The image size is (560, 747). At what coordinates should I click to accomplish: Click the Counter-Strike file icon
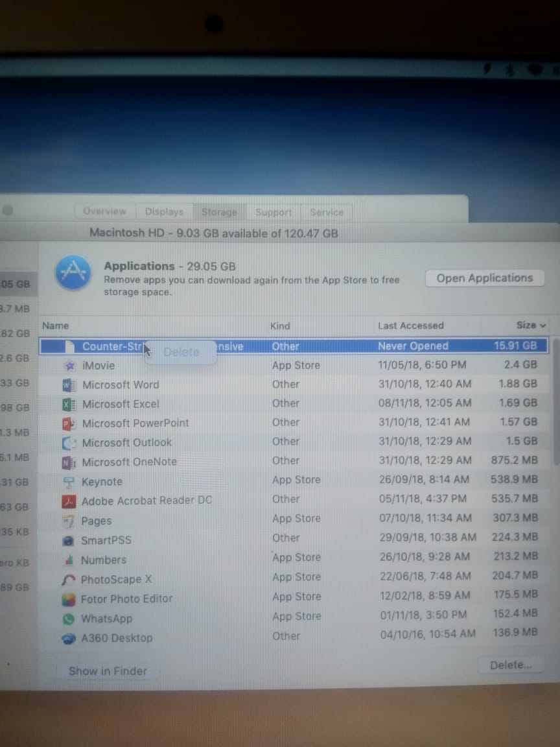[69, 346]
